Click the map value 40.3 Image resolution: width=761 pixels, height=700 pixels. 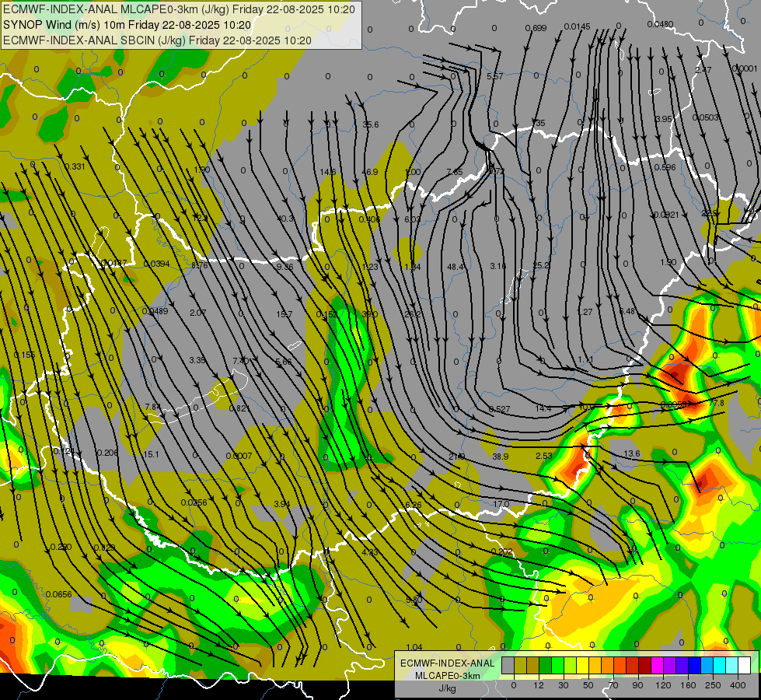[285, 219]
